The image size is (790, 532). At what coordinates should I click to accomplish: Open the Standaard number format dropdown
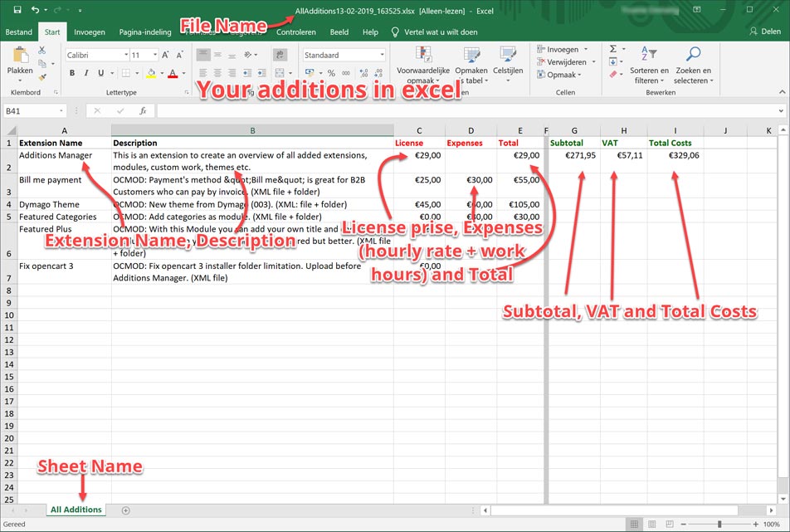tap(382, 55)
